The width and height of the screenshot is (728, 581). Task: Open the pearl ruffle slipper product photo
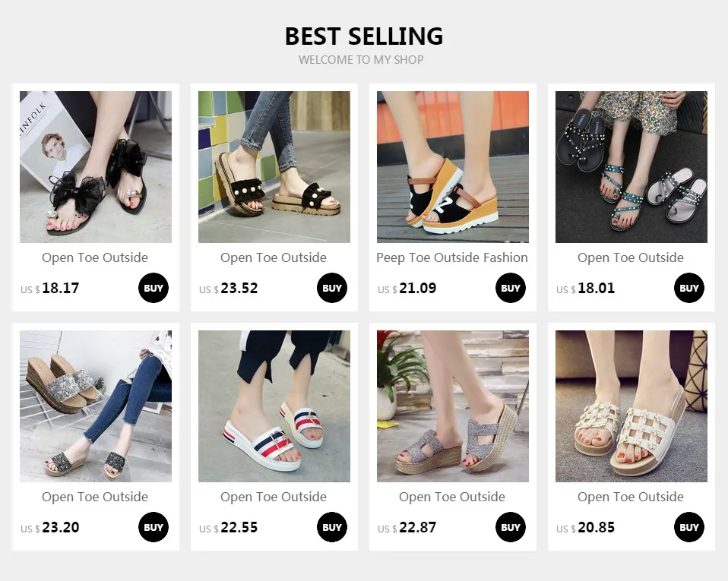(x=274, y=167)
